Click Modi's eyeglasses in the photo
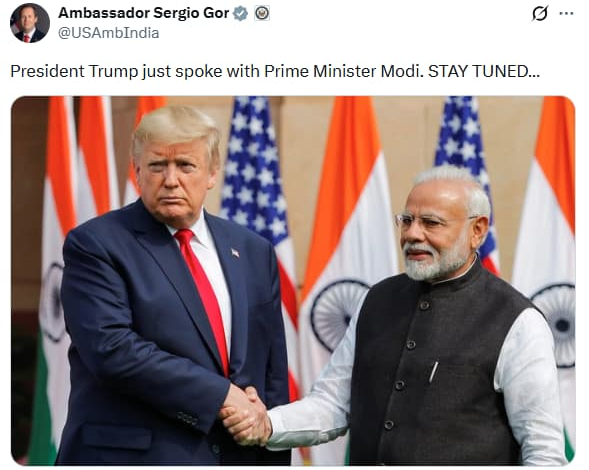589x470 pixels. point(432,221)
